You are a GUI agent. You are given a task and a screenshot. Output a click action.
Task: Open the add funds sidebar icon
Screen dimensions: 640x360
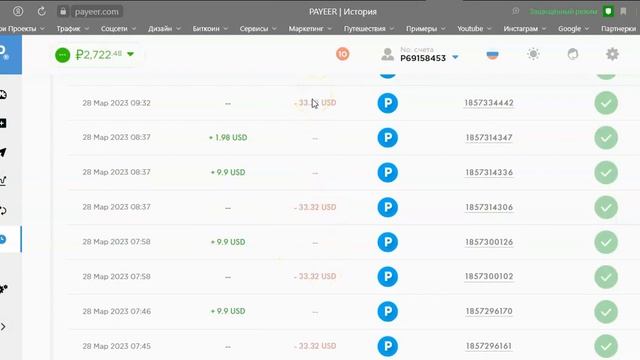coord(3,123)
